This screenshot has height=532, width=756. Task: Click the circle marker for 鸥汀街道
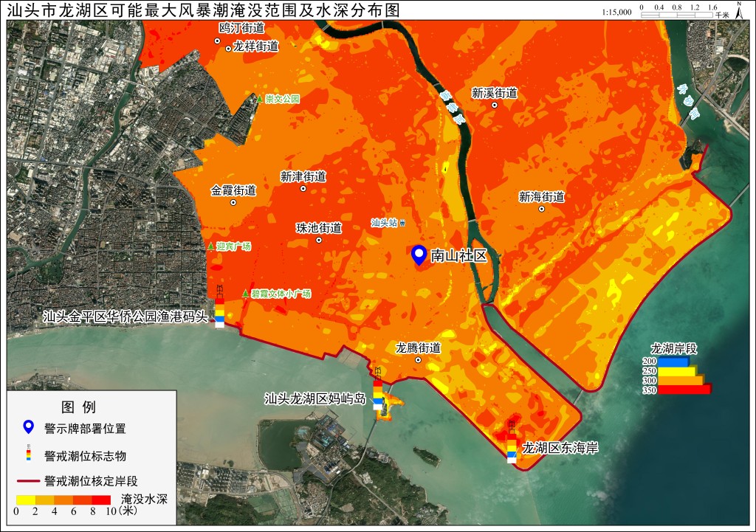(x=218, y=41)
